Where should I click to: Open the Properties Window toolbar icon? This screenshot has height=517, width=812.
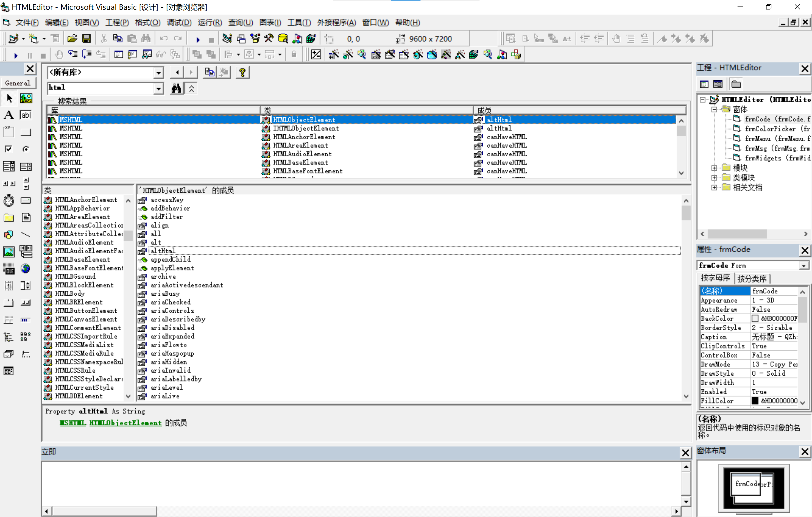(241, 39)
